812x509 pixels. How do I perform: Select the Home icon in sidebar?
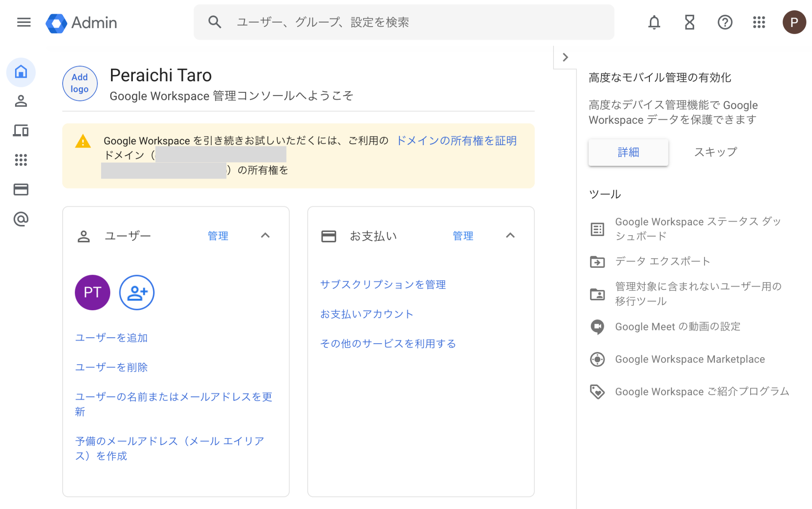click(x=21, y=72)
